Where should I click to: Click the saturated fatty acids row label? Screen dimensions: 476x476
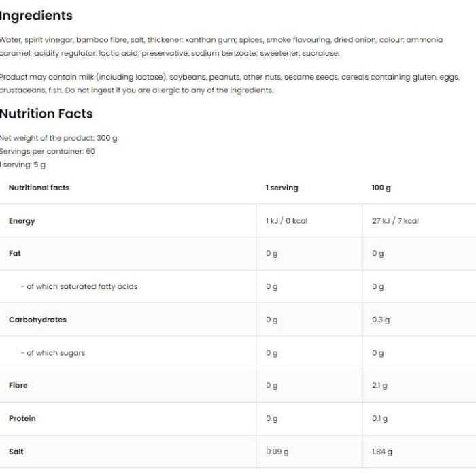pyautogui.click(x=80, y=286)
